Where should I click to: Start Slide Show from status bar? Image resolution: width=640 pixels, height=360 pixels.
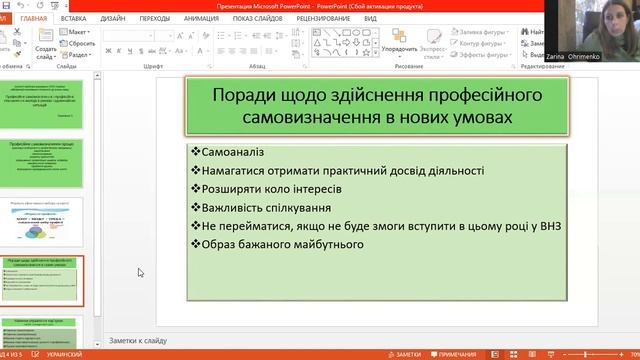[551, 354]
